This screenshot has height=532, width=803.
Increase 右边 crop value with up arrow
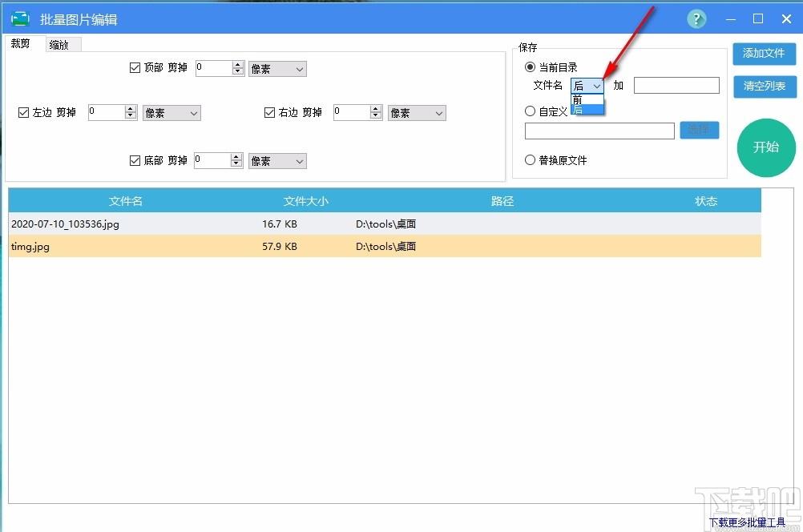click(x=376, y=108)
